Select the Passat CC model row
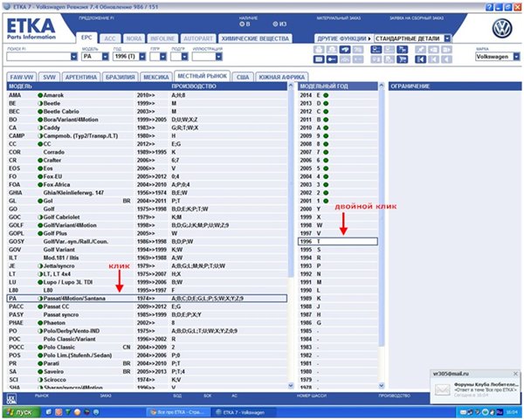This screenshot has width=524, height=420. [147, 306]
